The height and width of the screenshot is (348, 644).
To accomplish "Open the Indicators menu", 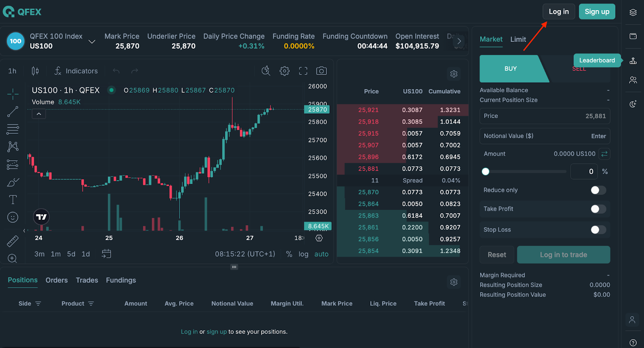I will point(76,71).
